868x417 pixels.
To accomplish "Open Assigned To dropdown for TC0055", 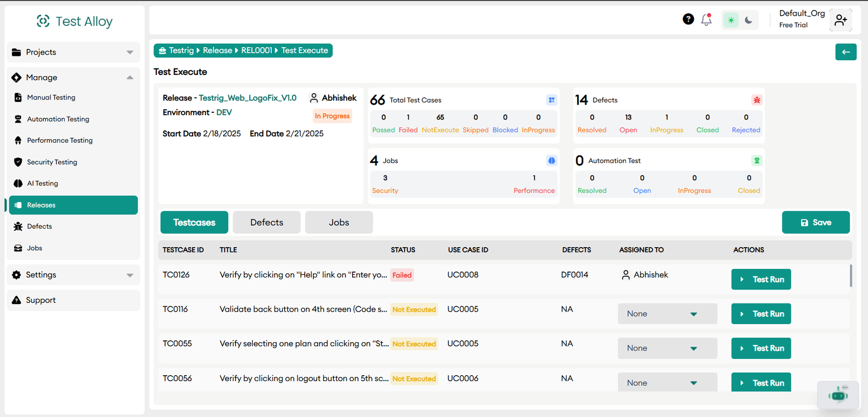I will coord(667,349).
